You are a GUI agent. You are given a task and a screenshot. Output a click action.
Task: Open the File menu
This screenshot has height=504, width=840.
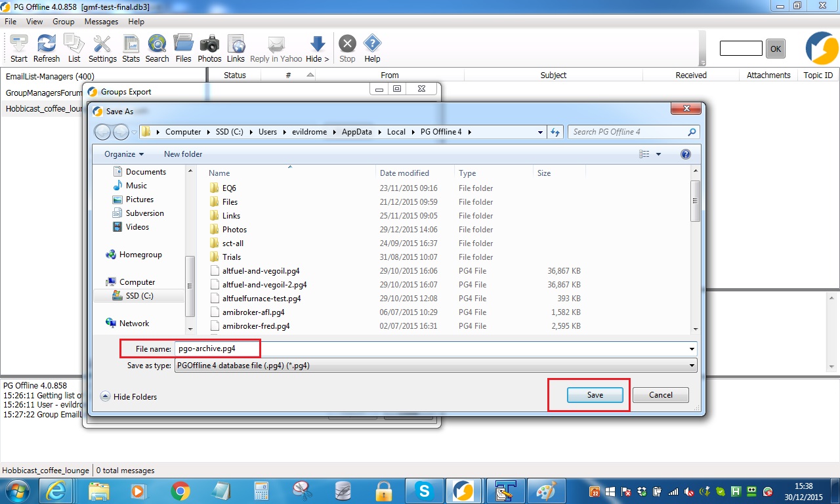[10, 22]
